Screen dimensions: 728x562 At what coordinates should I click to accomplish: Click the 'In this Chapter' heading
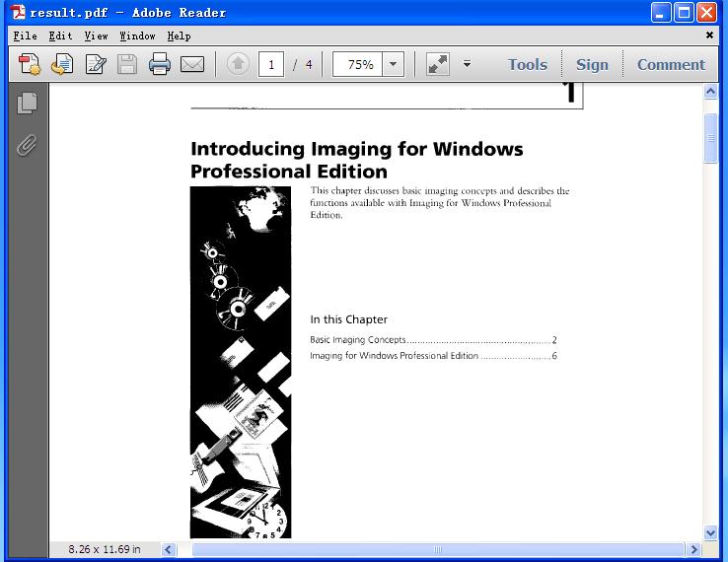(348, 319)
